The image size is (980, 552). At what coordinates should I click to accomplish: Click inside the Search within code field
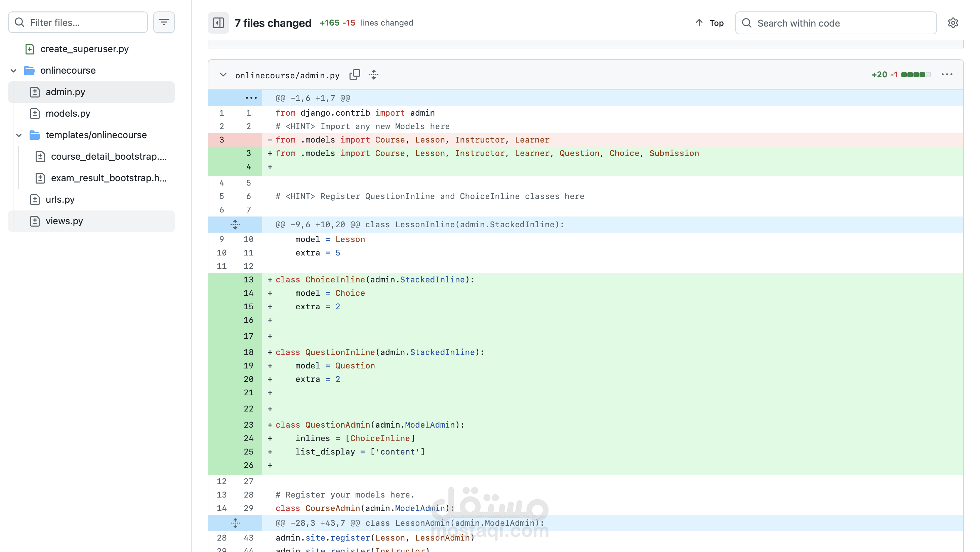[818, 23]
